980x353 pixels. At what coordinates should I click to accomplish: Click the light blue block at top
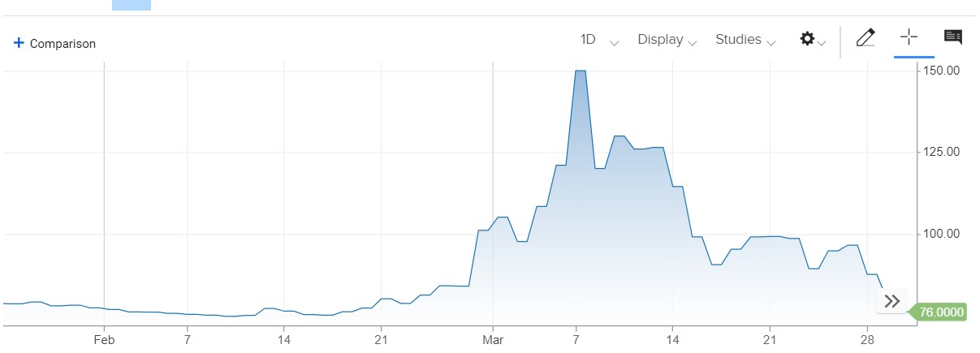131,5
